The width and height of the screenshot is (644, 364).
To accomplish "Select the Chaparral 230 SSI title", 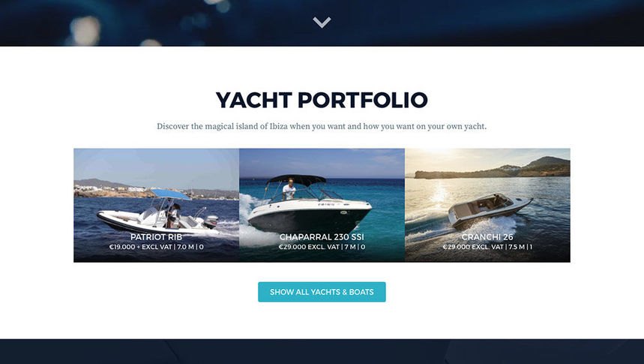I will pyautogui.click(x=322, y=237).
